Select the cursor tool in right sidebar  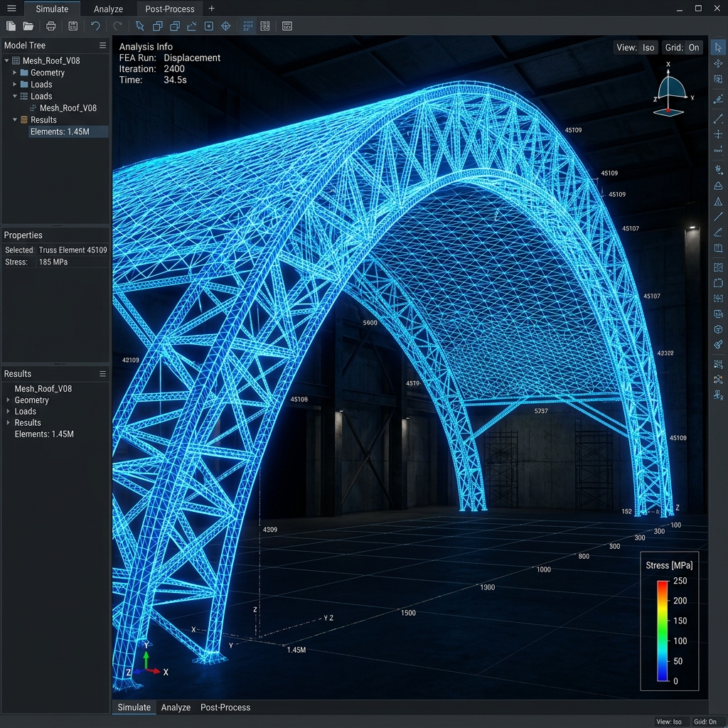pyautogui.click(x=718, y=48)
